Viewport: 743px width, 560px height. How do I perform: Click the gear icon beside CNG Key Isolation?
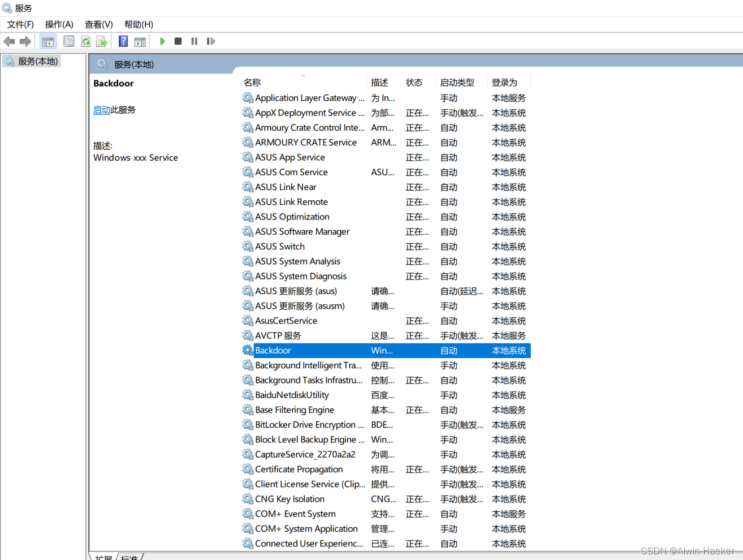coord(248,499)
